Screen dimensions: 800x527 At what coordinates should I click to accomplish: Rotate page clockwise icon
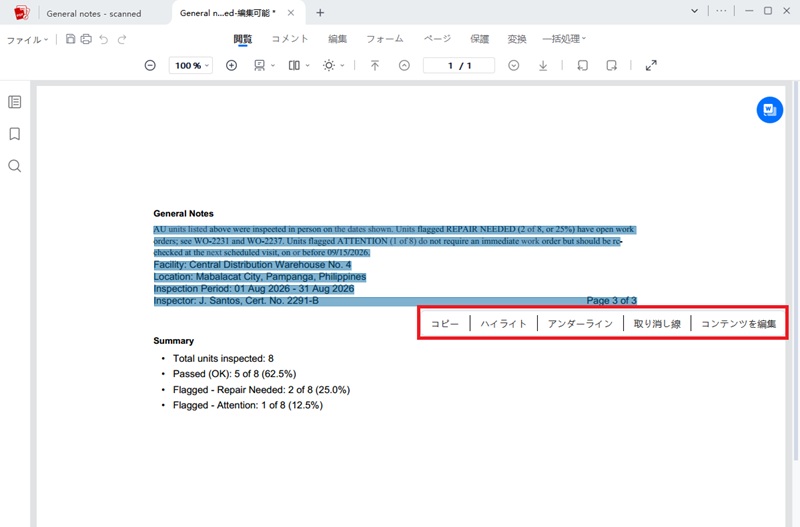point(611,65)
